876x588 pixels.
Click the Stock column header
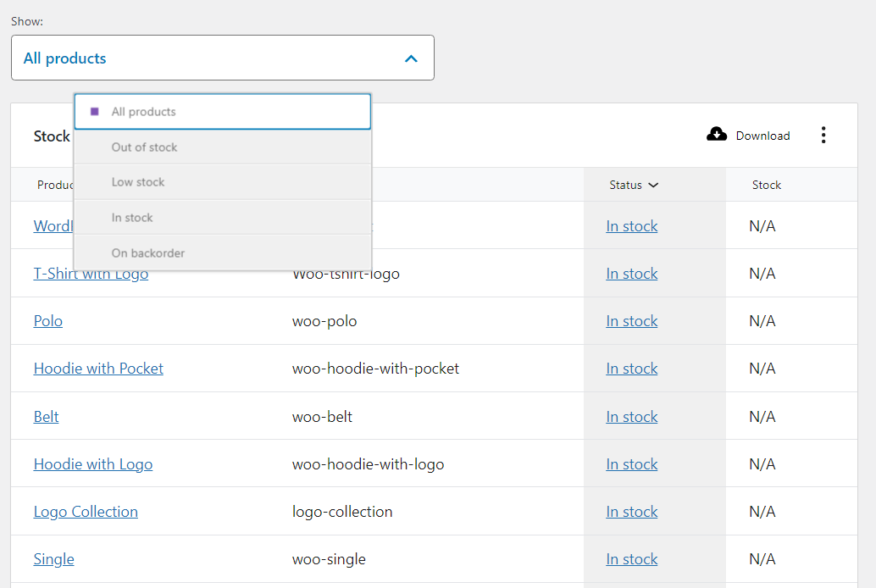[x=766, y=185]
